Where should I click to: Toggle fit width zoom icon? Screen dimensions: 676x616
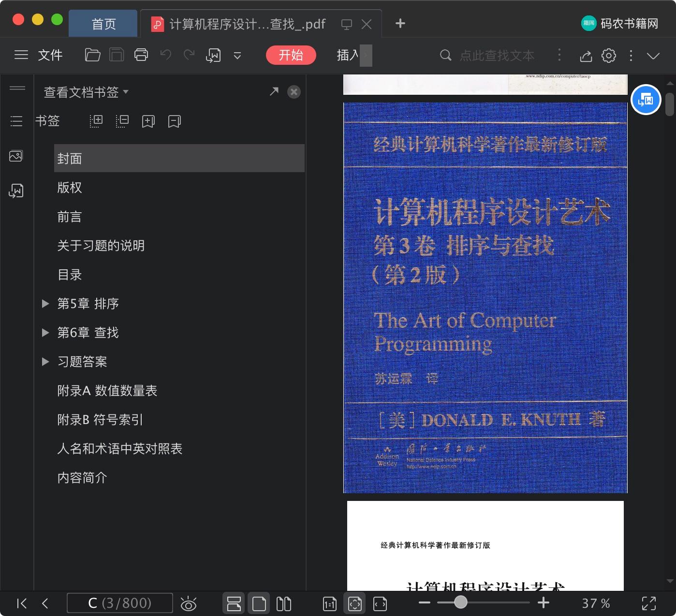tap(380, 604)
